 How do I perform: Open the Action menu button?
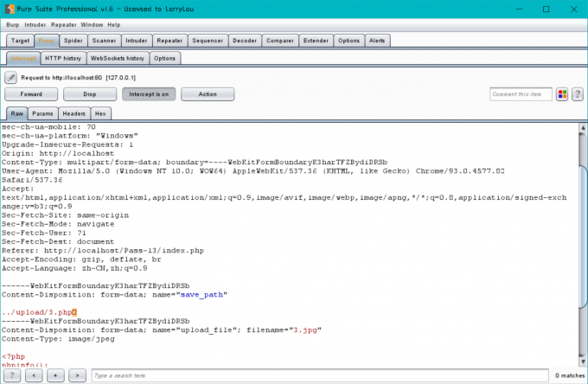tap(208, 94)
